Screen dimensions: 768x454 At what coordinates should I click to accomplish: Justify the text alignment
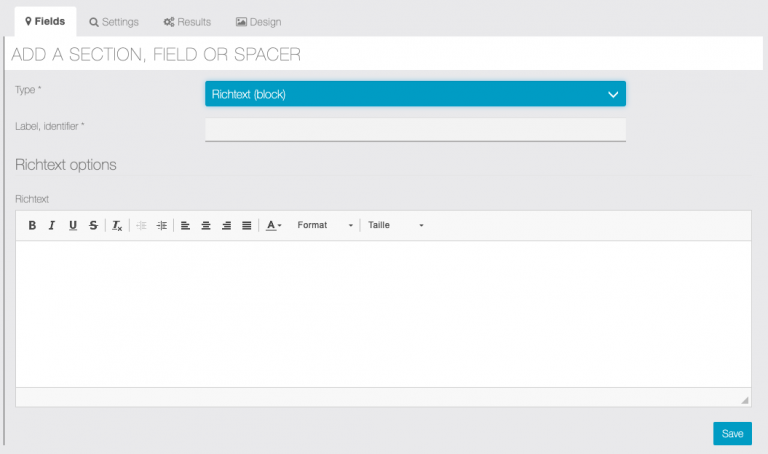[247, 226]
